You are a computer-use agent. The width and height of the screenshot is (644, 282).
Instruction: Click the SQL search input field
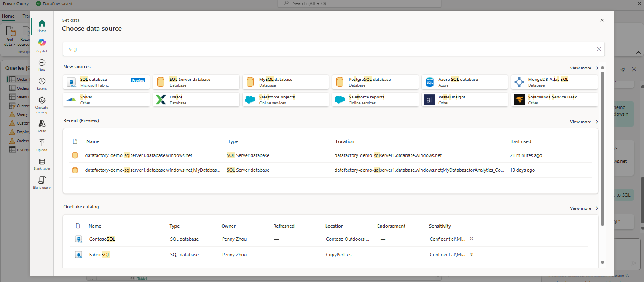[x=329, y=49]
